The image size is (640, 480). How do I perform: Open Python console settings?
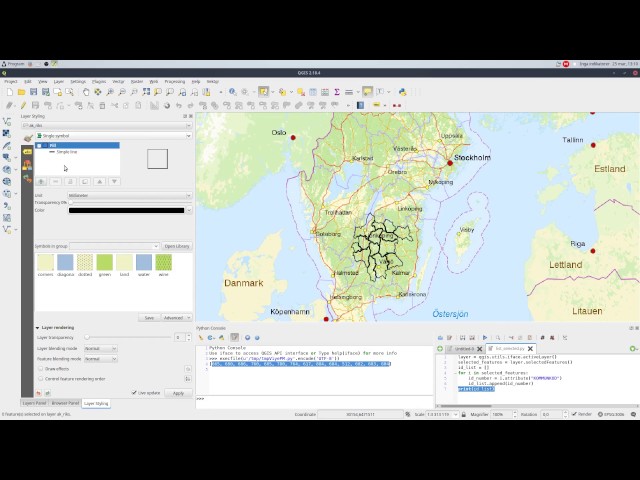[x=247, y=338]
